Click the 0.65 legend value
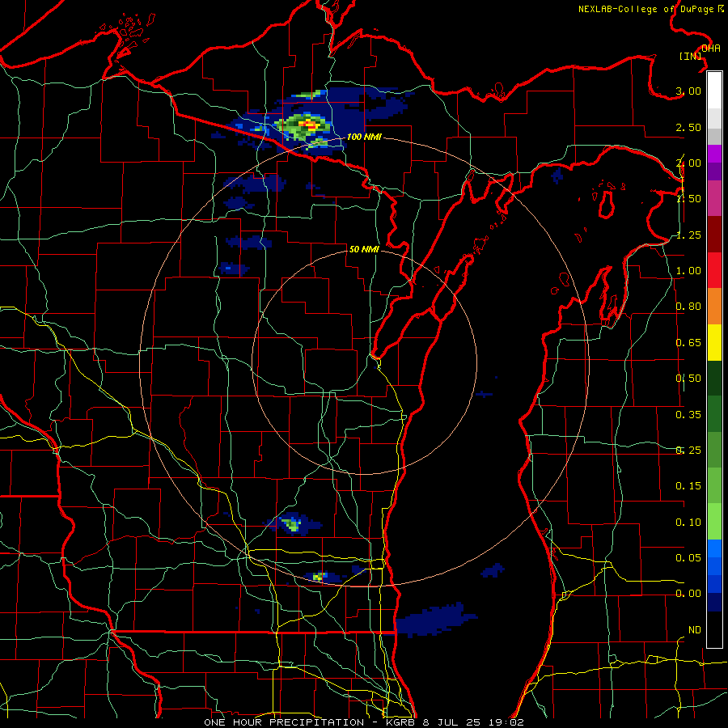 pos(688,343)
